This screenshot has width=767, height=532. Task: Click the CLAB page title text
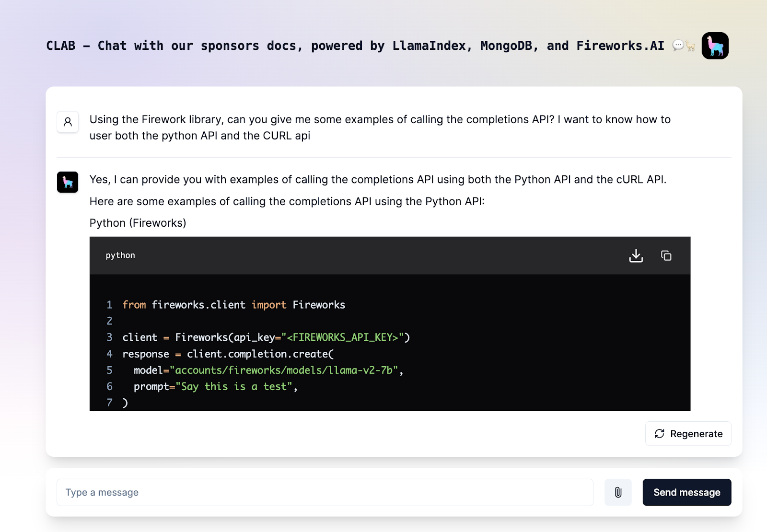[x=355, y=46]
